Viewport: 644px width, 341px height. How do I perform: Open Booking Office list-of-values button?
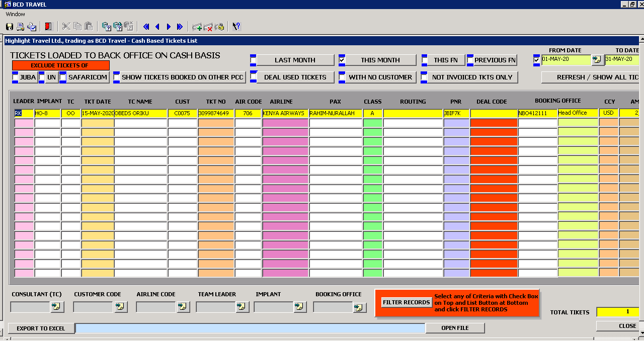tap(360, 307)
